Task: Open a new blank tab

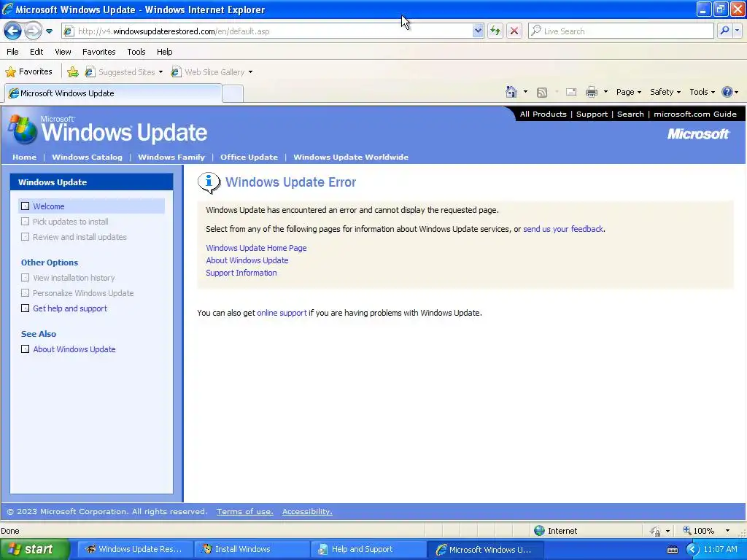Action: [233, 94]
